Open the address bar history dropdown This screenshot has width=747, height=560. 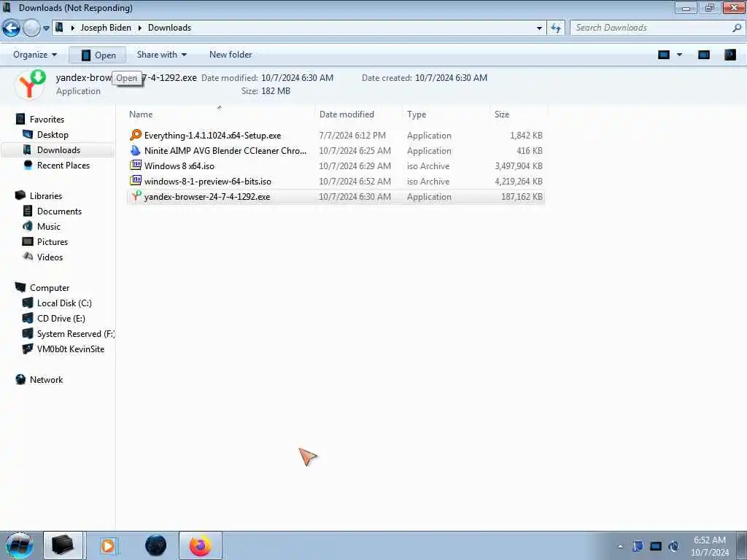[539, 28]
